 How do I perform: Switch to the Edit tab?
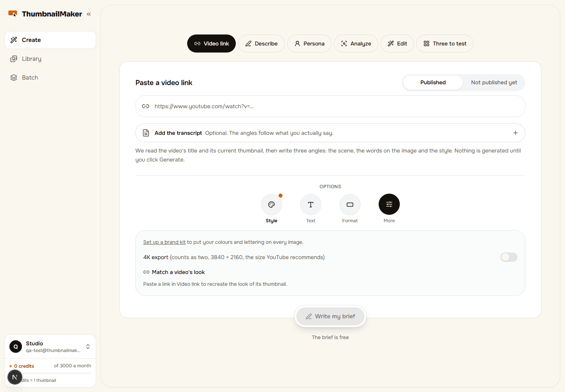coord(397,44)
